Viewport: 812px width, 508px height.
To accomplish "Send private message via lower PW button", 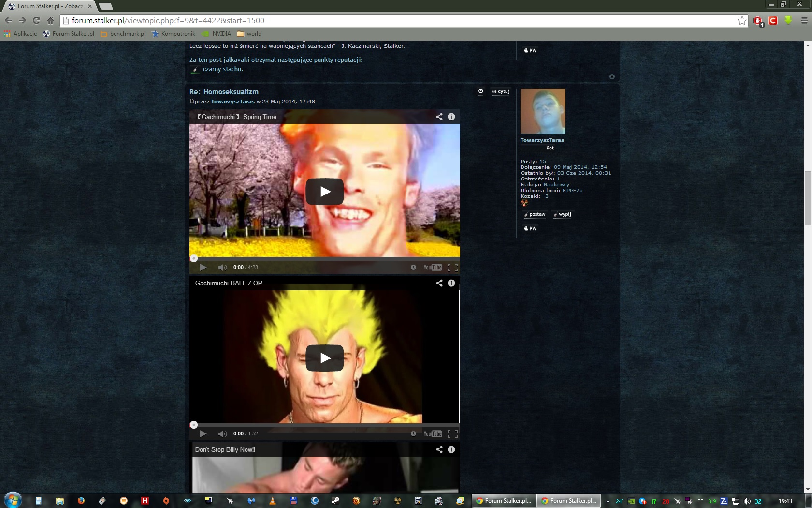I will [x=530, y=228].
